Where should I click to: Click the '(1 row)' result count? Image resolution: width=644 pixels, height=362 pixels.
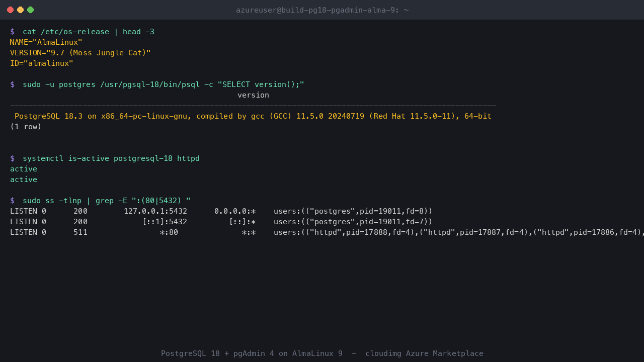click(26, 127)
